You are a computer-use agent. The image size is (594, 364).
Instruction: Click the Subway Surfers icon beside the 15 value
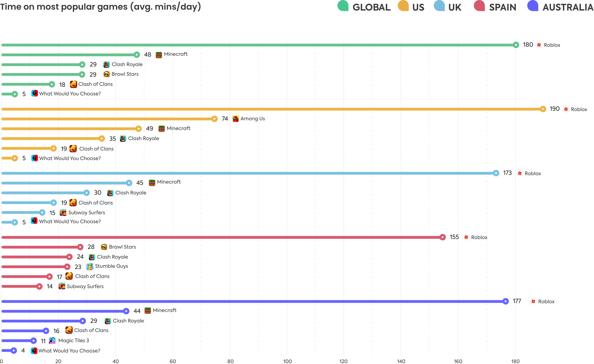click(63, 213)
